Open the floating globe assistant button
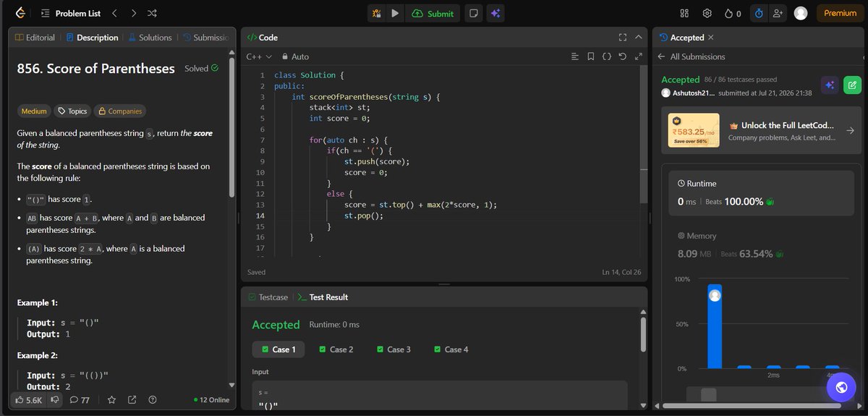 click(x=841, y=387)
